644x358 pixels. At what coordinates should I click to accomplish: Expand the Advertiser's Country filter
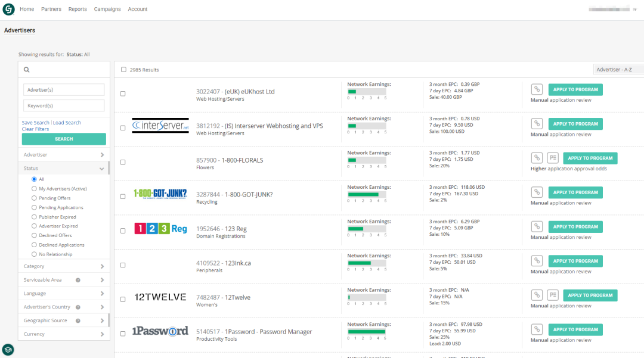tap(64, 307)
